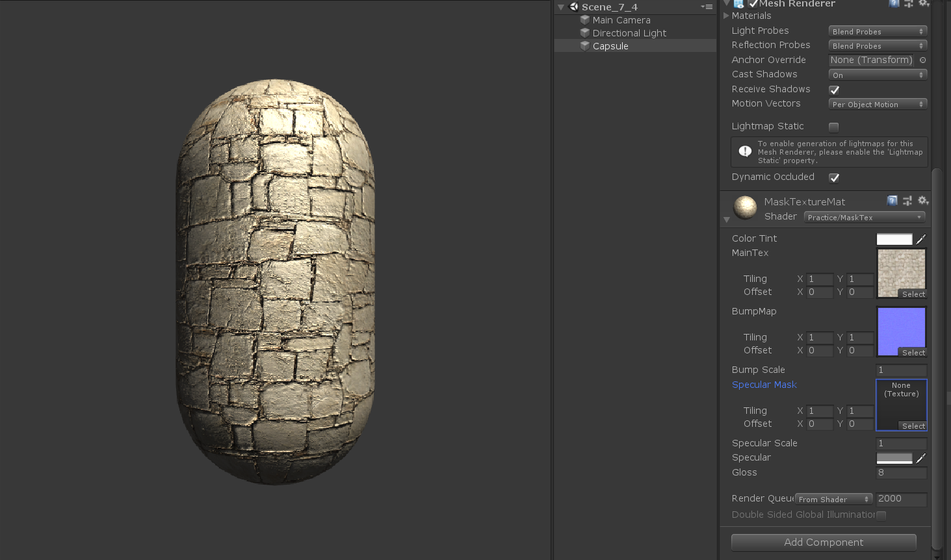Click Specular Mask Tiling X field
The height and width of the screenshot is (560, 951).
tap(820, 411)
